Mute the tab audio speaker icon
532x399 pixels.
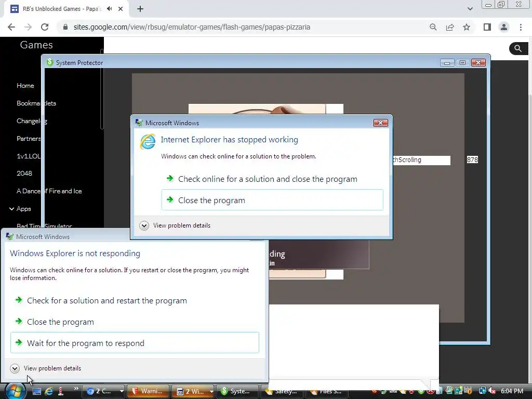click(x=109, y=9)
